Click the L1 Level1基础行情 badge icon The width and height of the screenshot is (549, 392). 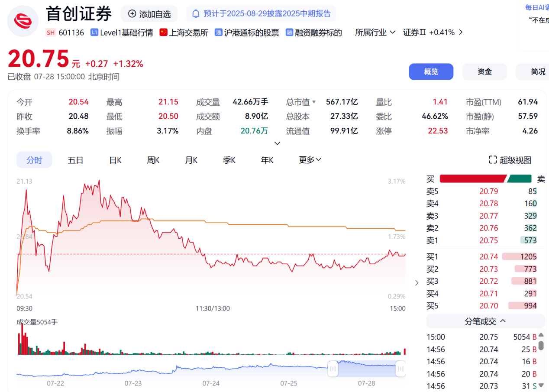click(x=94, y=32)
